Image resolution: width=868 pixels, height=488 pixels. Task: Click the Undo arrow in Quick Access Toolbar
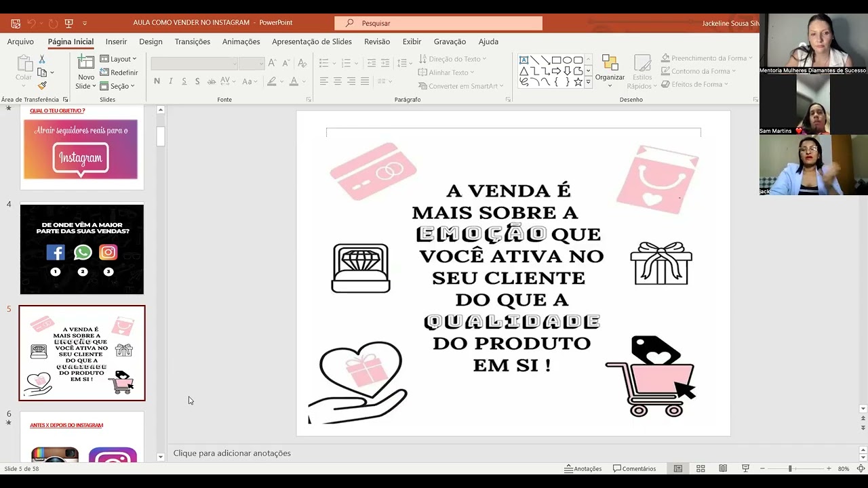point(31,23)
